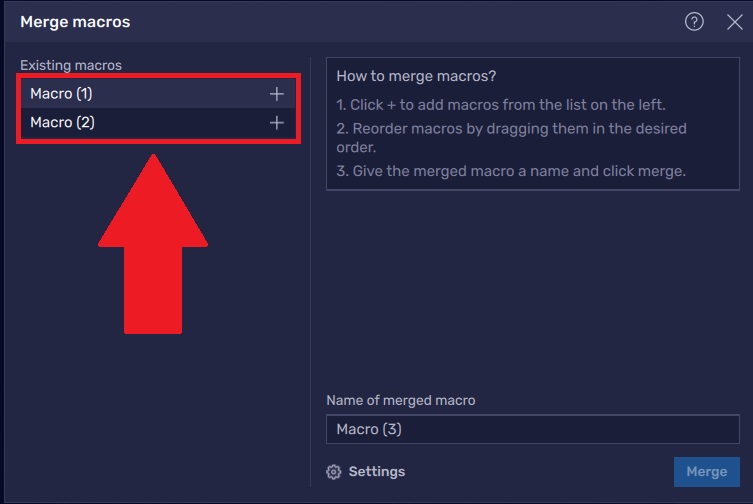Open the Settings text link

[x=376, y=472]
